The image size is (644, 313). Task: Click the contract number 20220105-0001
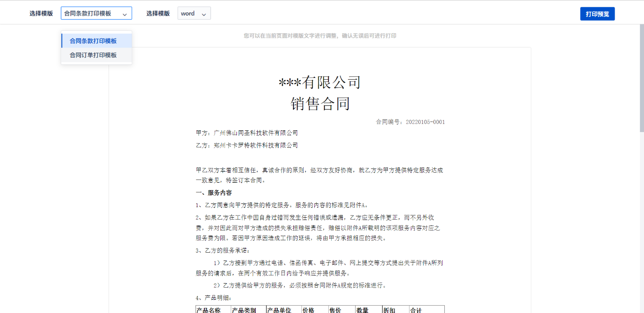(x=425, y=122)
